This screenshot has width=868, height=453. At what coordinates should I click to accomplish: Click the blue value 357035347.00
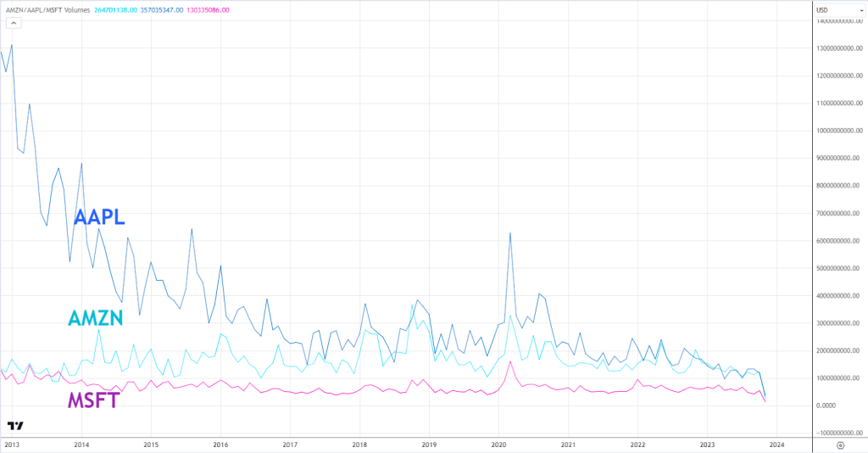(162, 10)
